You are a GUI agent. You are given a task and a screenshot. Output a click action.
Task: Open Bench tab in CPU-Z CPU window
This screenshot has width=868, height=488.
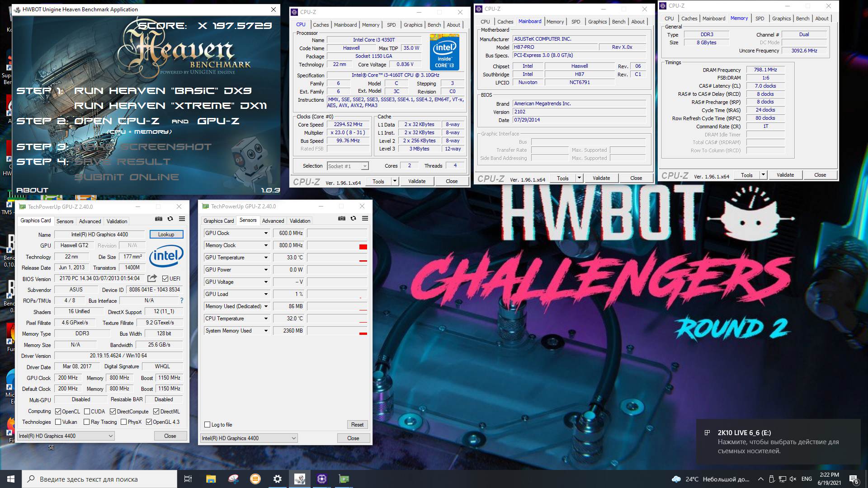click(x=434, y=25)
